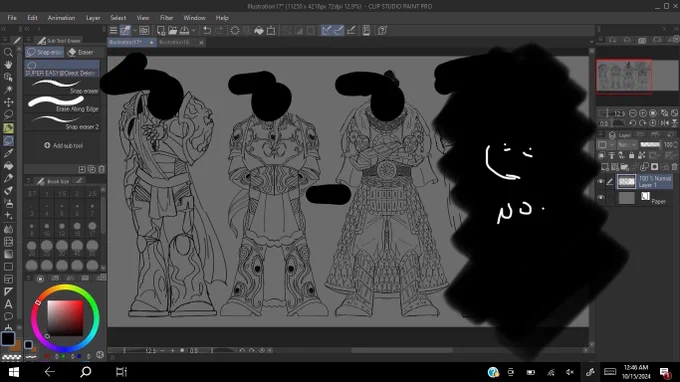
Task: Toggle Snap to Ruler in command bar
Action: (327, 30)
